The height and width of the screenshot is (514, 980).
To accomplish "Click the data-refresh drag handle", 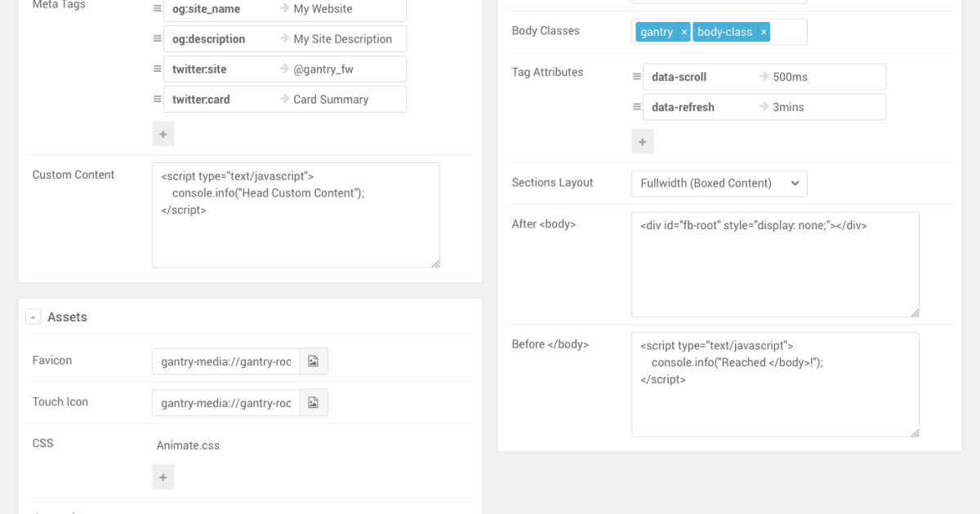I will click(637, 107).
